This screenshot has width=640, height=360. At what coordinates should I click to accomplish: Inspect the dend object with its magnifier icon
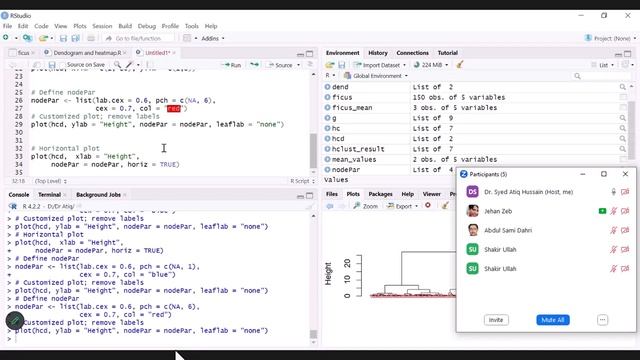click(x=622, y=87)
